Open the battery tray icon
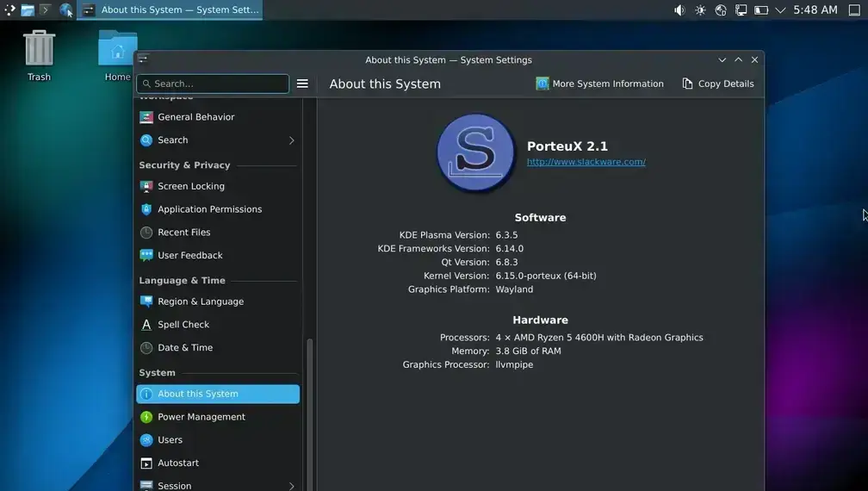 click(761, 10)
